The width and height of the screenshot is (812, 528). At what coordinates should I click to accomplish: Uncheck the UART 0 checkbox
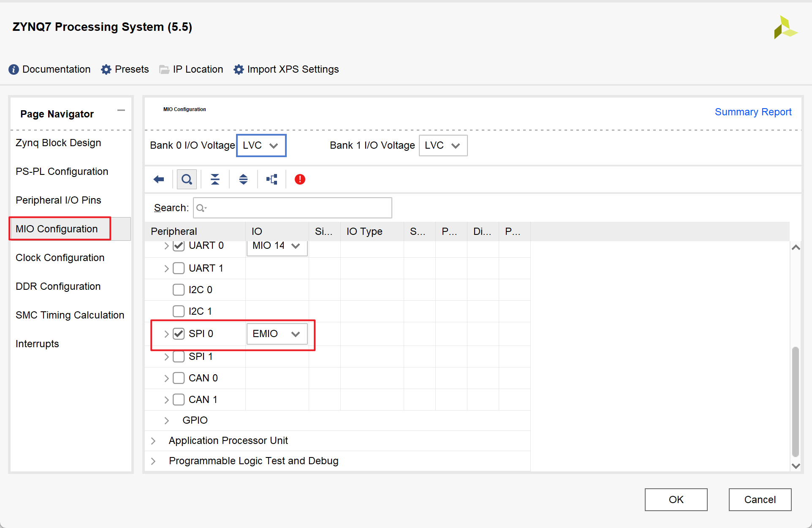179,245
